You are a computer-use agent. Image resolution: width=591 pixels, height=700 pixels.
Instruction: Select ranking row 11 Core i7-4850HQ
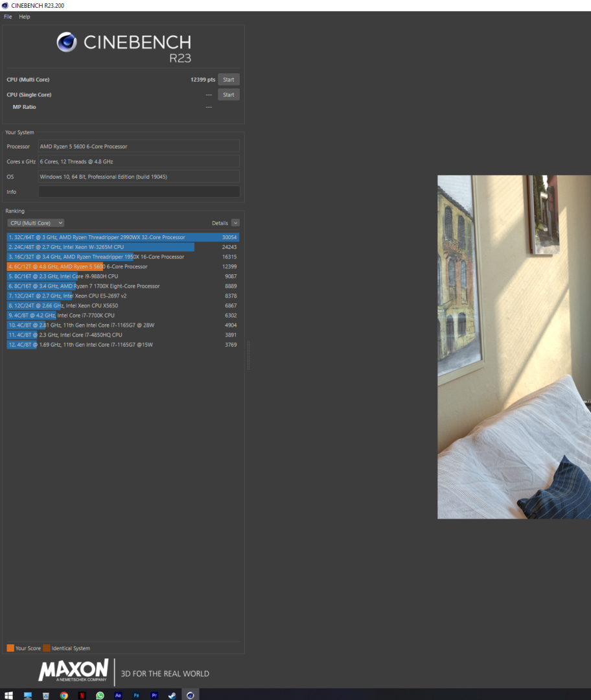pos(122,335)
